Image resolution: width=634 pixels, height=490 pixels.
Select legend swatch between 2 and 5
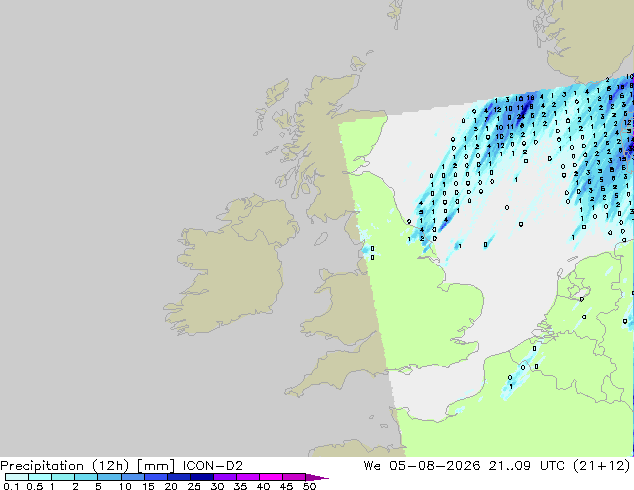tap(86, 477)
